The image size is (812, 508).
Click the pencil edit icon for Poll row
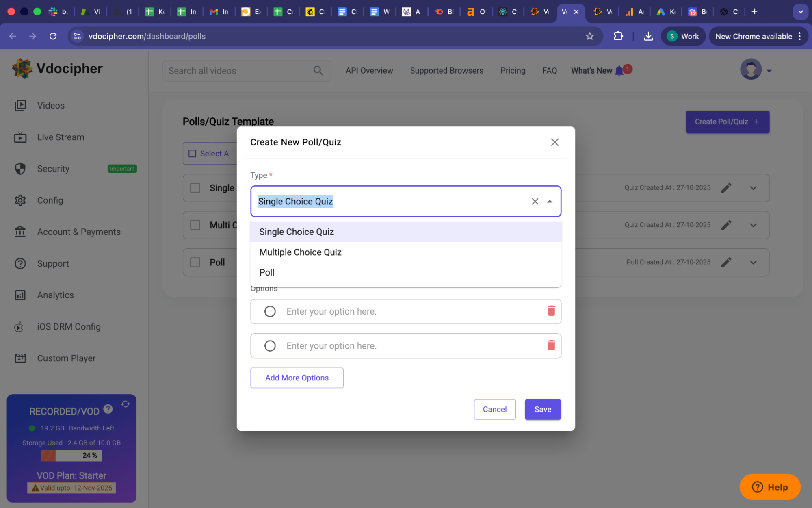[726, 262]
